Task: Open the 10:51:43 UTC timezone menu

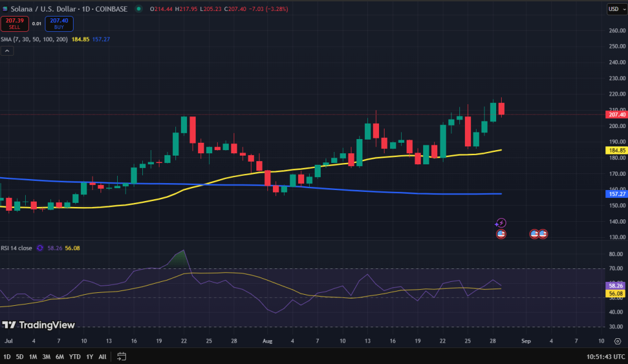Action: coord(605,357)
